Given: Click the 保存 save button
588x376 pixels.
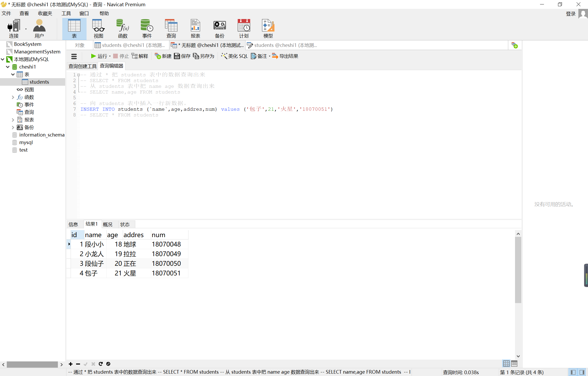Looking at the screenshot, I should point(182,56).
